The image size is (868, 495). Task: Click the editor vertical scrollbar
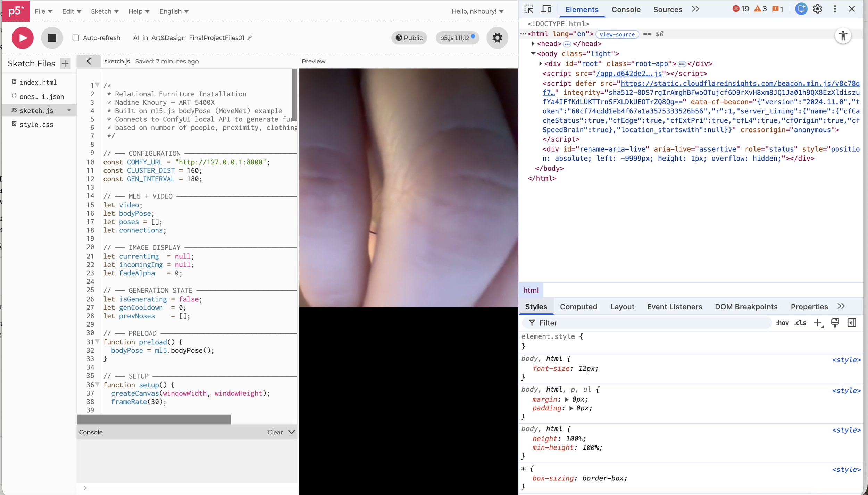(x=294, y=94)
